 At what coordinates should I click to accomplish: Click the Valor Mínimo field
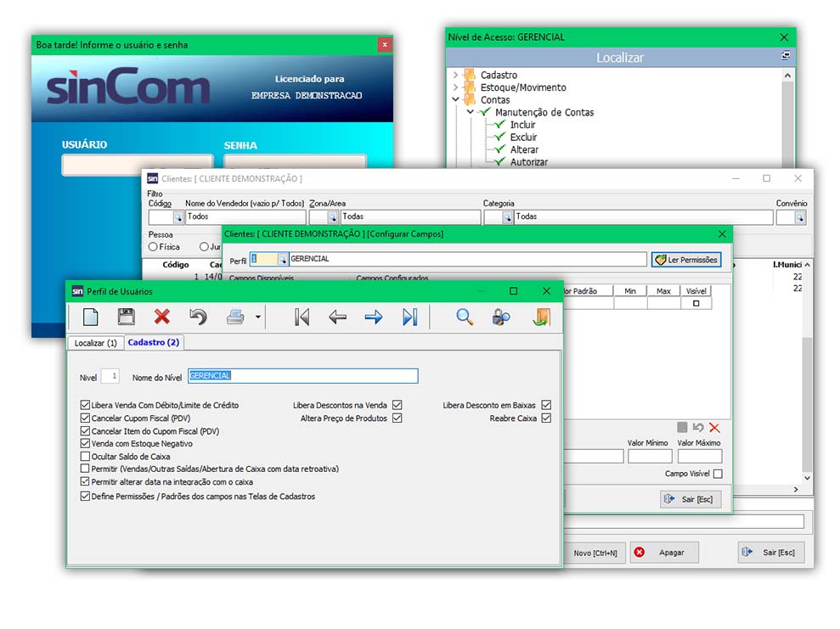[x=650, y=456]
